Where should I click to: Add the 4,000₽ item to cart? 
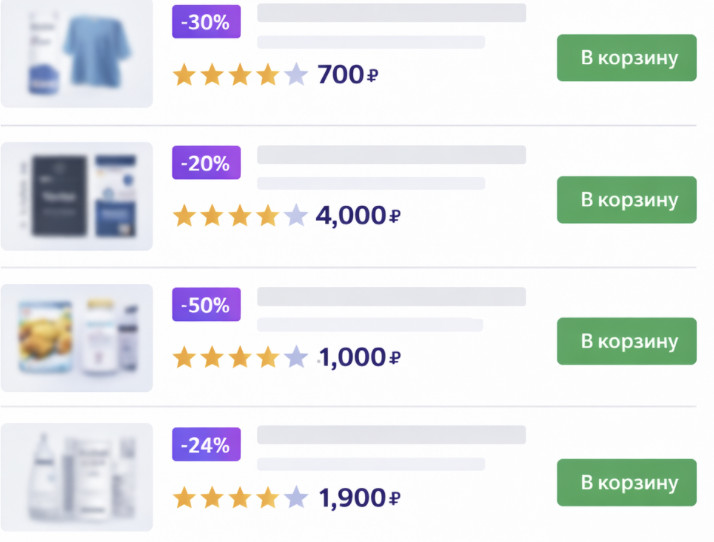coord(626,200)
